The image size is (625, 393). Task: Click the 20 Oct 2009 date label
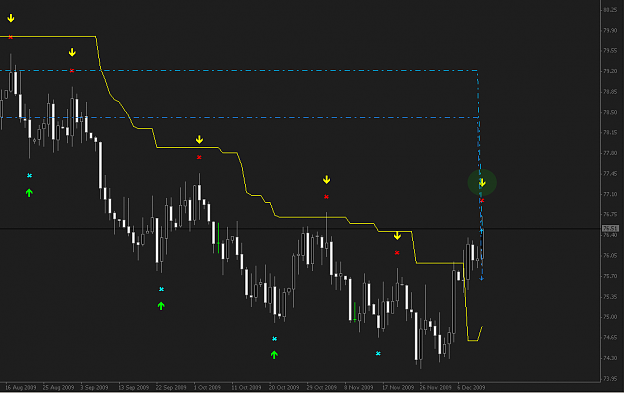point(284,387)
